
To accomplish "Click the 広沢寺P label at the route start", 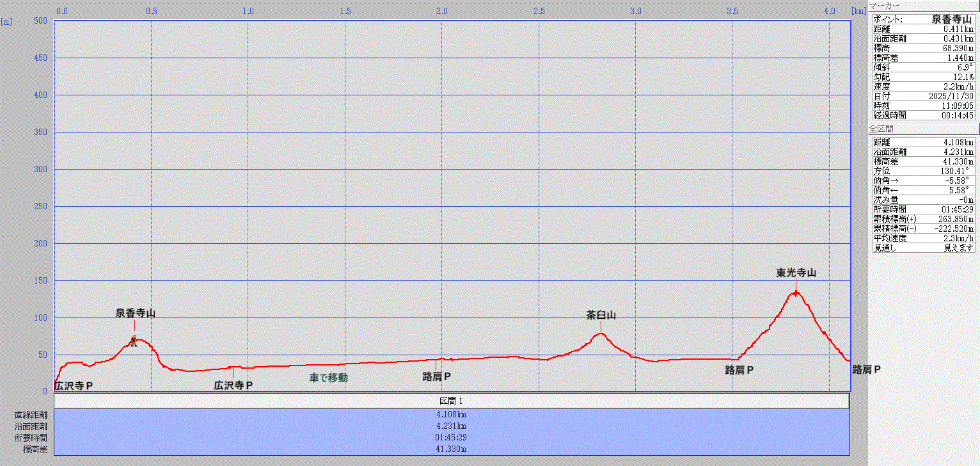I will tap(74, 386).
